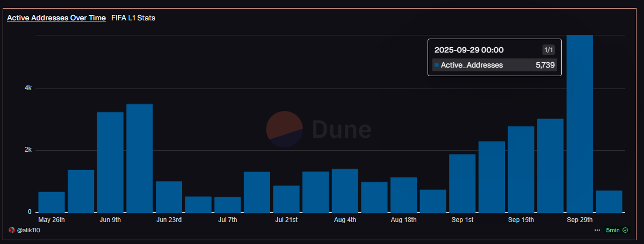Open the three-dot chart options menu

[597, 230]
